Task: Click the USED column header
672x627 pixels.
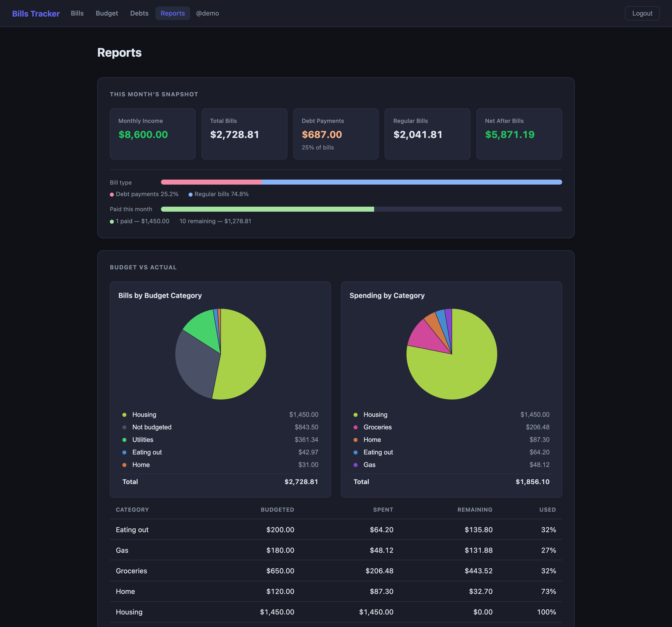Action: 547,510
